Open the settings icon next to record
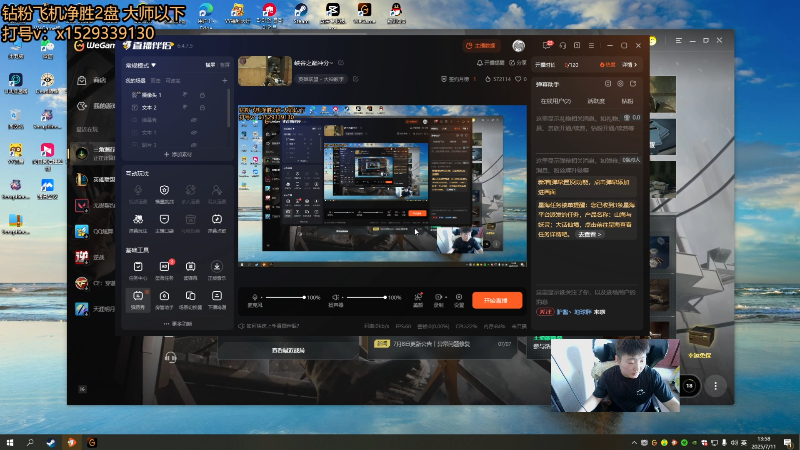The width and height of the screenshot is (800, 450). 459,297
